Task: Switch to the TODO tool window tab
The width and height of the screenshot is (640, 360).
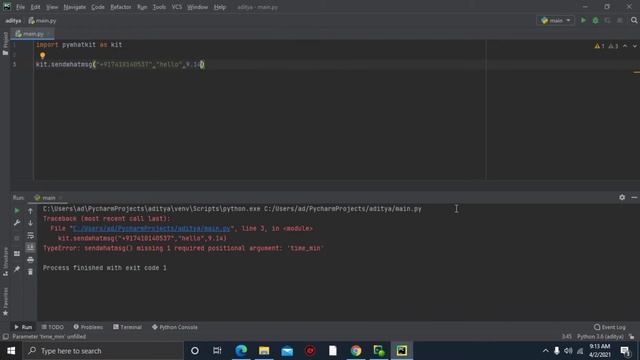Action: pyautogui.click(x=53, y=327)
